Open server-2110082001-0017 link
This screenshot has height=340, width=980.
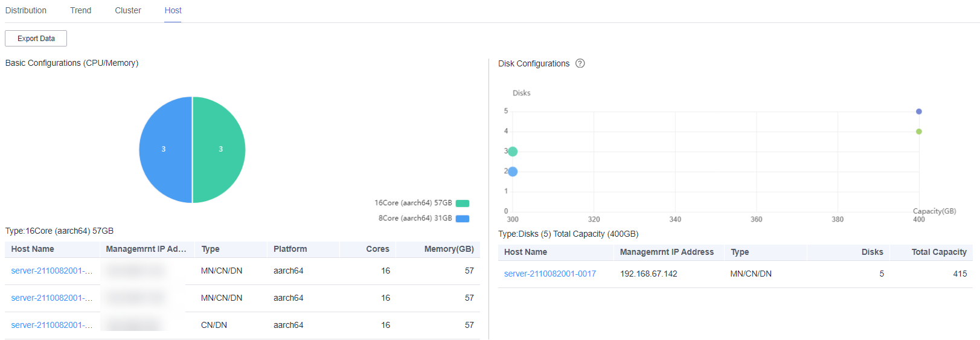550,274
